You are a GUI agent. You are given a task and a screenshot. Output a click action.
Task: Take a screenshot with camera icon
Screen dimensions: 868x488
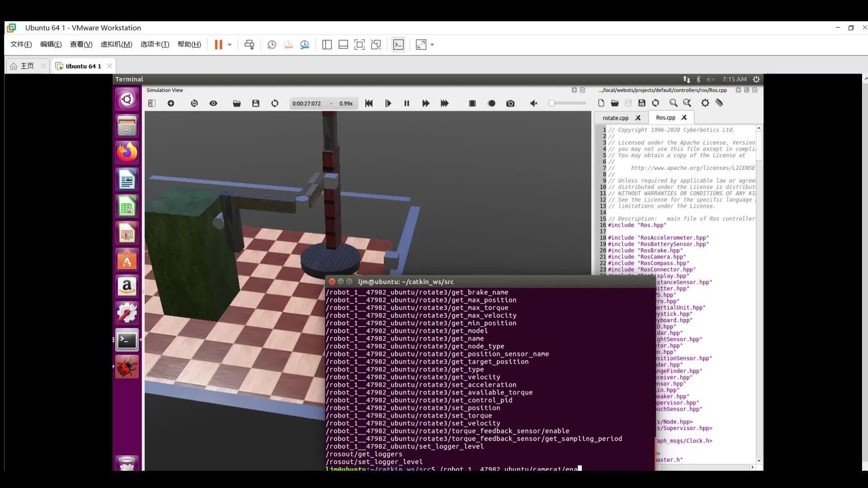(510, 103)
